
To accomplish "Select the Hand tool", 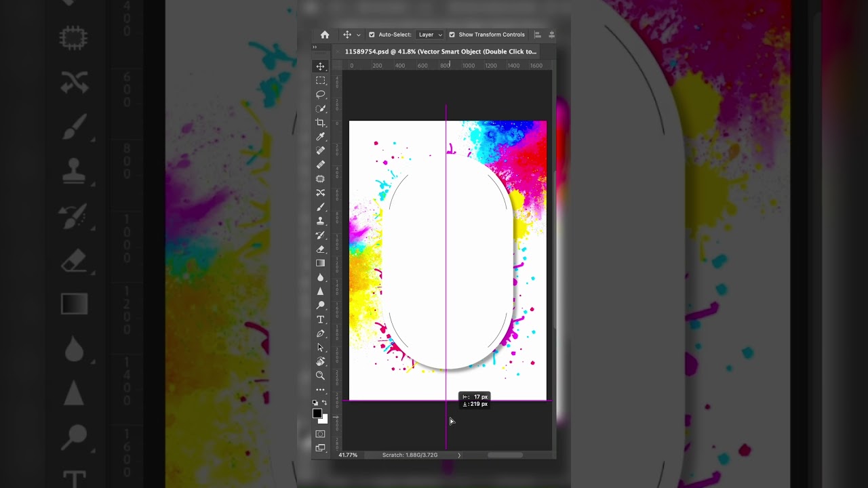I will (320, 361).
